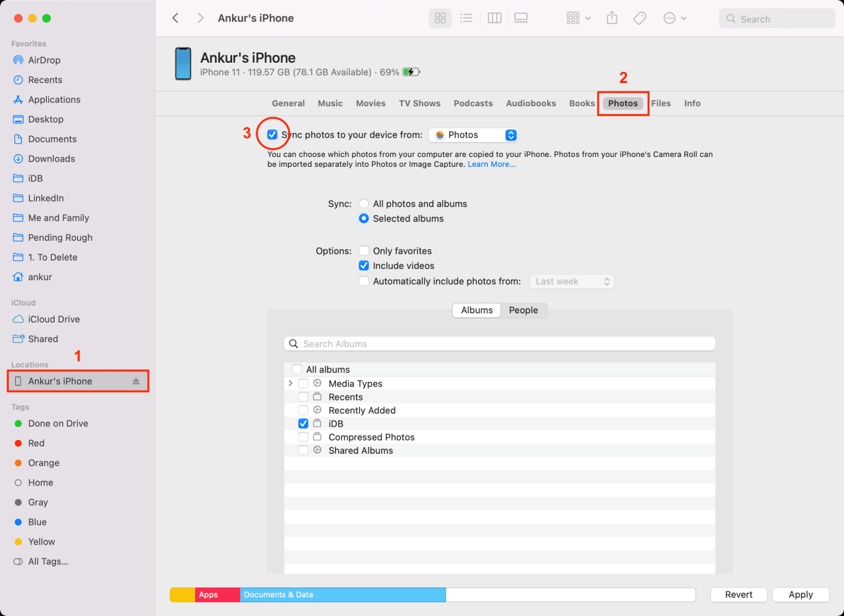Open 1. To Delete folder in sidebar

click(x=53, y=257)
